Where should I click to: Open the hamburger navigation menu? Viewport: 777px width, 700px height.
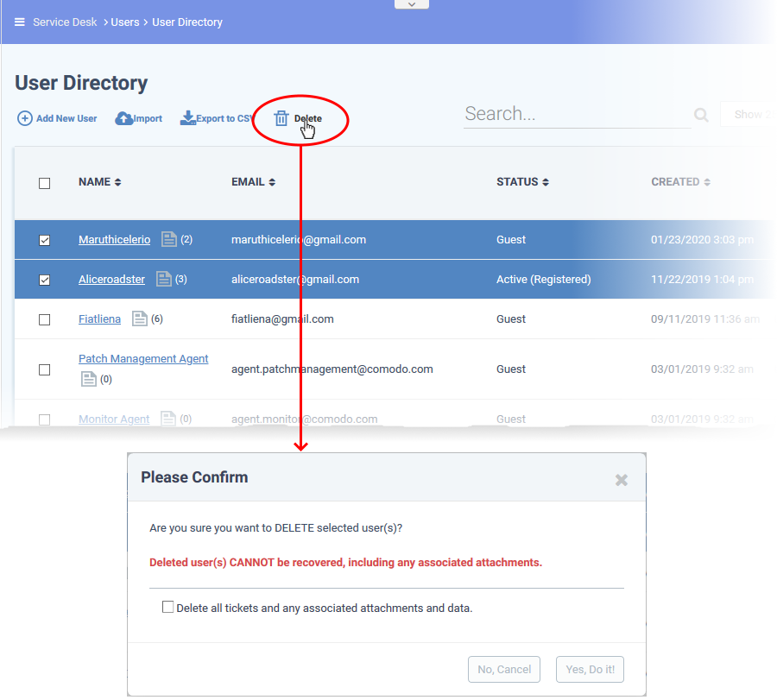[x=20, y=22]
